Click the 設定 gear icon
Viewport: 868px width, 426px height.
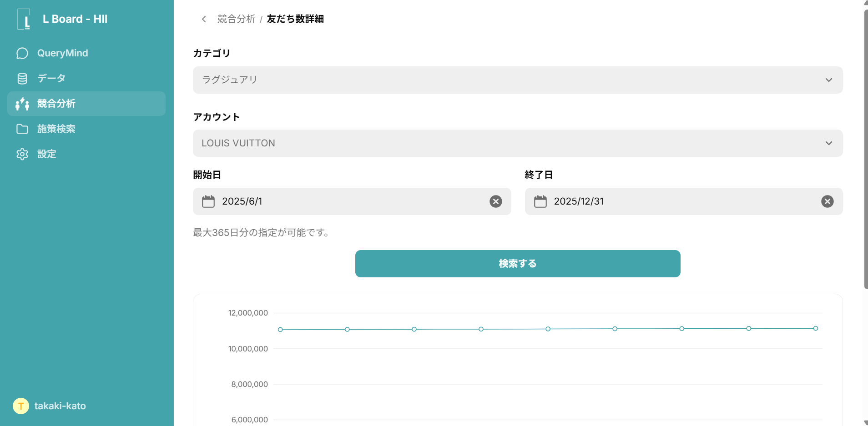tap(22, 154)
